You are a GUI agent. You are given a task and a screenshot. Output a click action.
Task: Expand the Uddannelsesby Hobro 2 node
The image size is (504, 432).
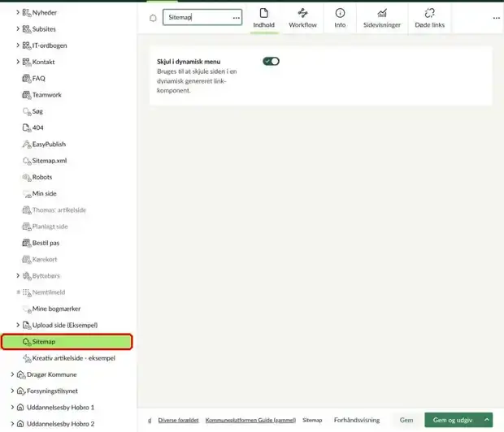tap(12, 423)
